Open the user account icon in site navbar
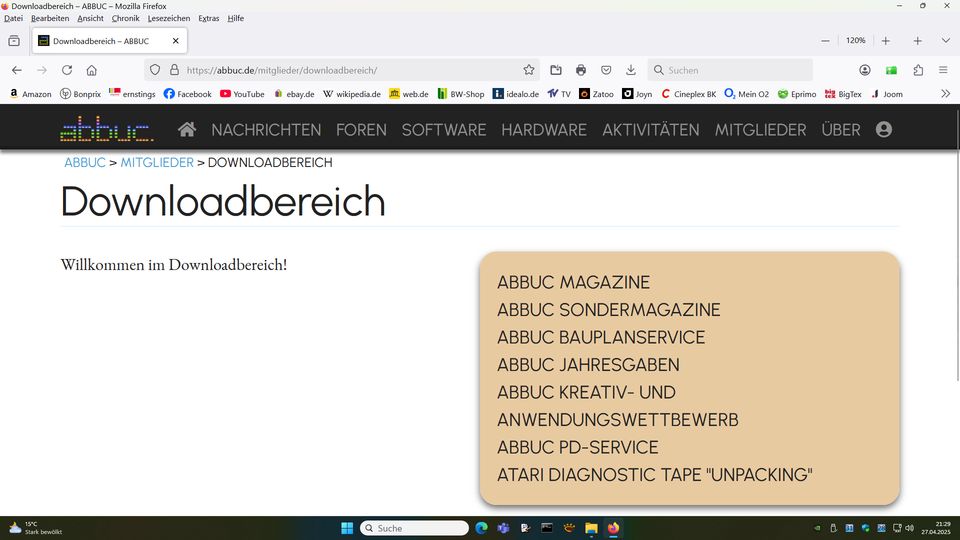Image resolution: width=960 pixels, height=540 pixels. point(883,130)
